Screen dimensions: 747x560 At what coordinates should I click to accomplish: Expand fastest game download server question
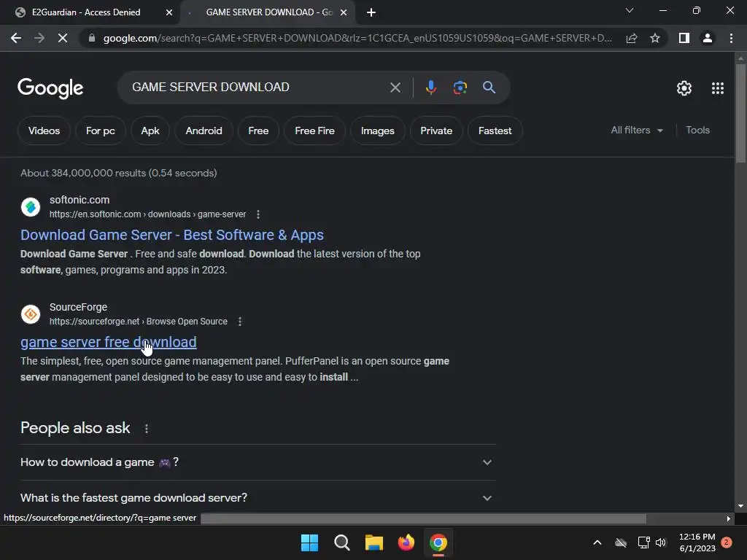[x=258, y=497]
